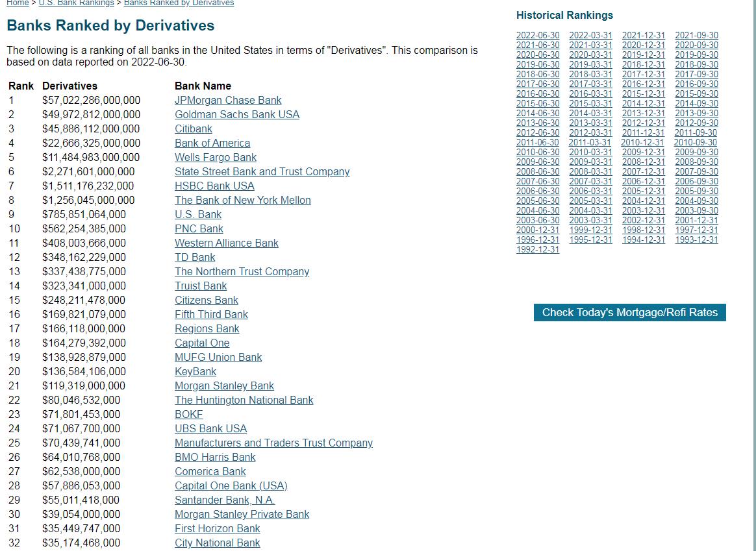This screenshot has width=756, height=551.
Task: Click the BOKF link
Action: click(188, 414)
